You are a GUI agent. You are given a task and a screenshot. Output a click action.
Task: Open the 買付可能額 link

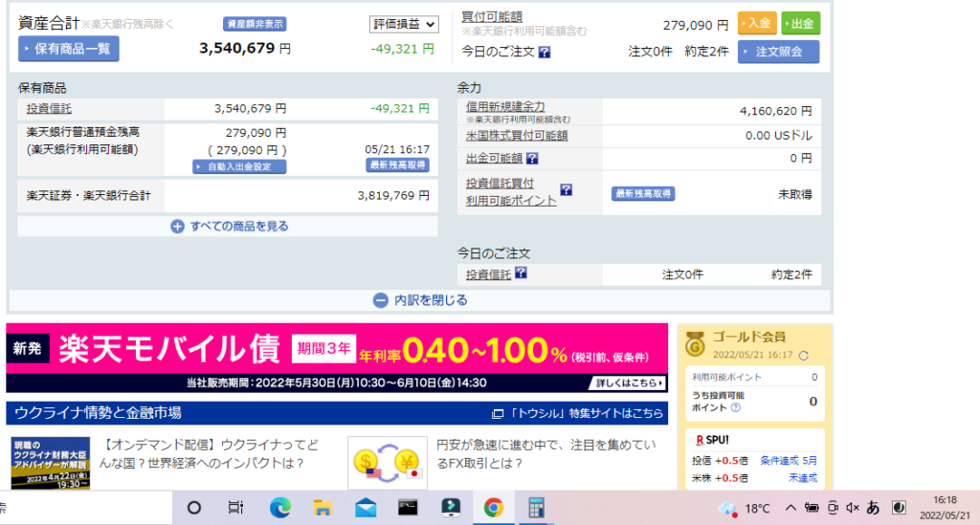click(492, 17)
